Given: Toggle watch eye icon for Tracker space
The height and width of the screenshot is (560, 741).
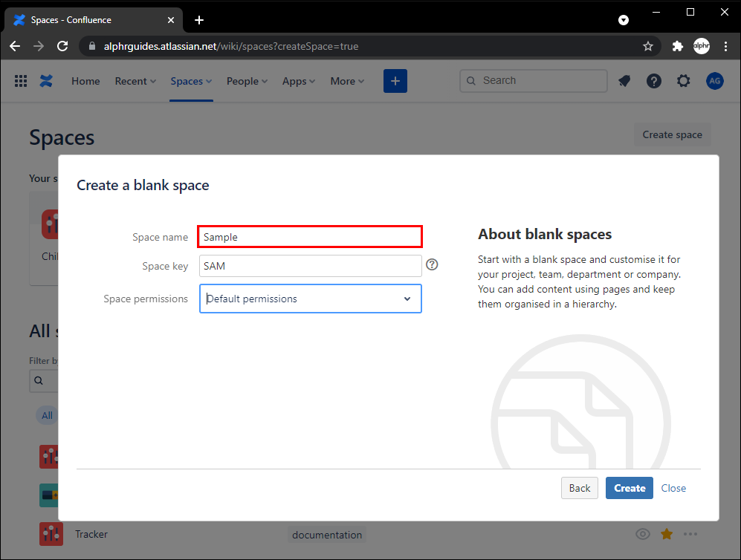Looking at the screenshot, I should point(643,534).
